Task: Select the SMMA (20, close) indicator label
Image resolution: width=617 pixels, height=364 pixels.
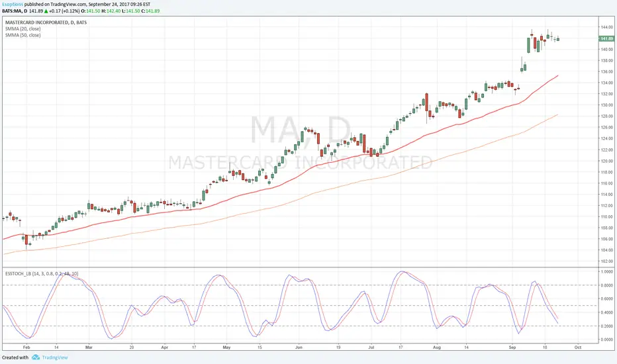Action: tap(23, 28)
